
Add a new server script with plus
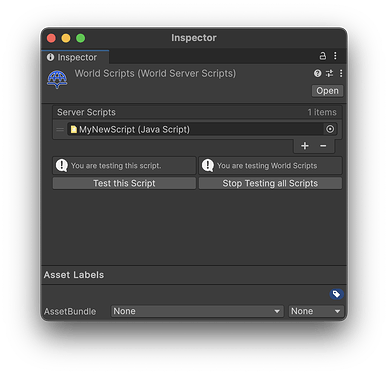[305, 146]
